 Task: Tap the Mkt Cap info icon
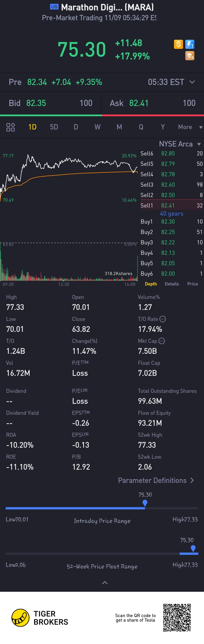tap(162, 341)
